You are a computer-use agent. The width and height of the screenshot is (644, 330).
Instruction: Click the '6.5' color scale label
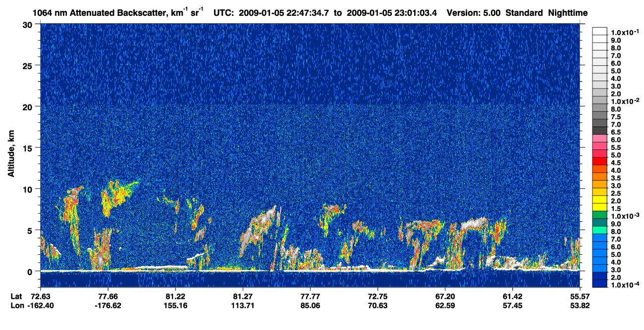click(616, 132)
